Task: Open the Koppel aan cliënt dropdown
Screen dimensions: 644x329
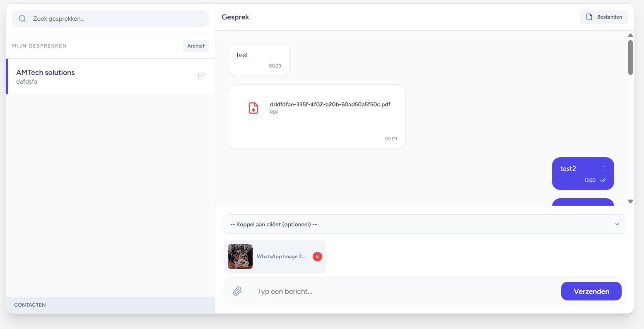Action: pos(425,224)
